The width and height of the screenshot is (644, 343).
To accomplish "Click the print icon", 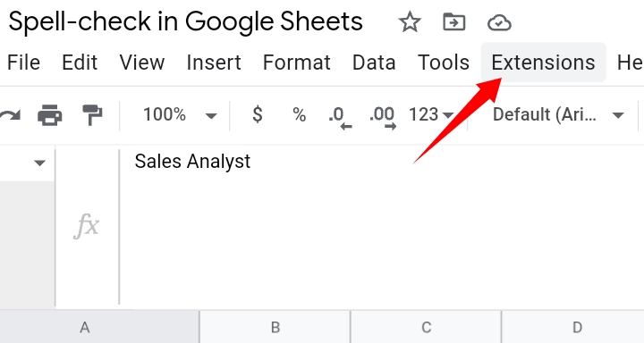I will [x=50, y=114].
